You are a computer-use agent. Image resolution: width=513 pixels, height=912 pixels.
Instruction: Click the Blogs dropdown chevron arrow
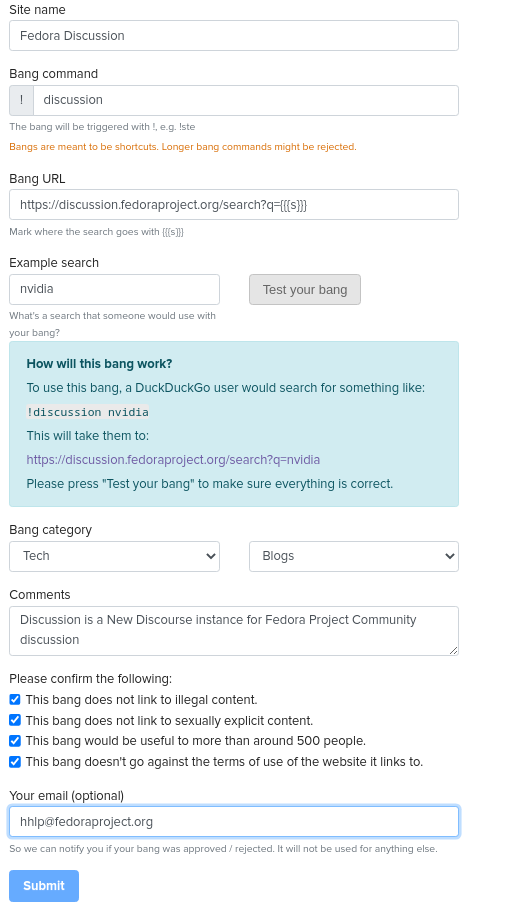[450, 556]
